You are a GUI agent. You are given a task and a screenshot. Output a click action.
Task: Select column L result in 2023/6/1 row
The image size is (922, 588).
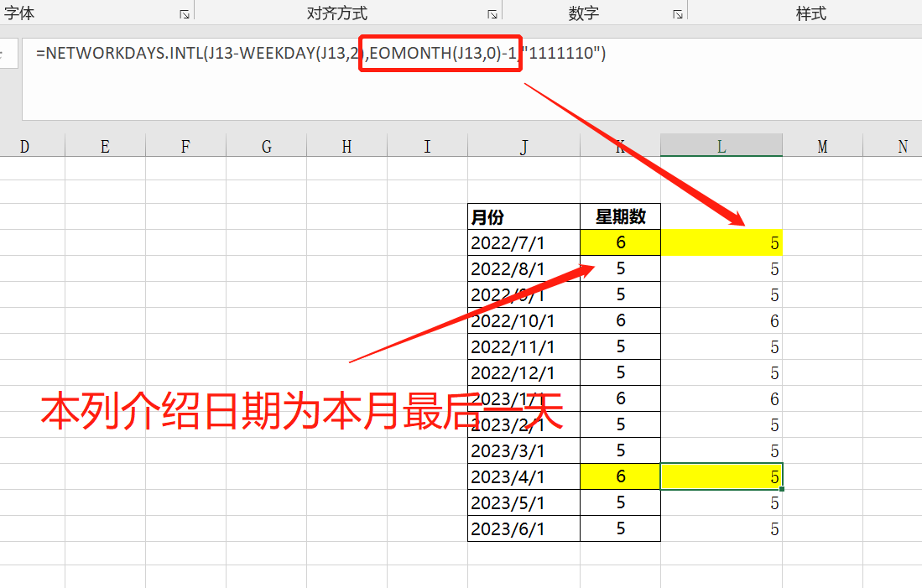click(721, 528)
